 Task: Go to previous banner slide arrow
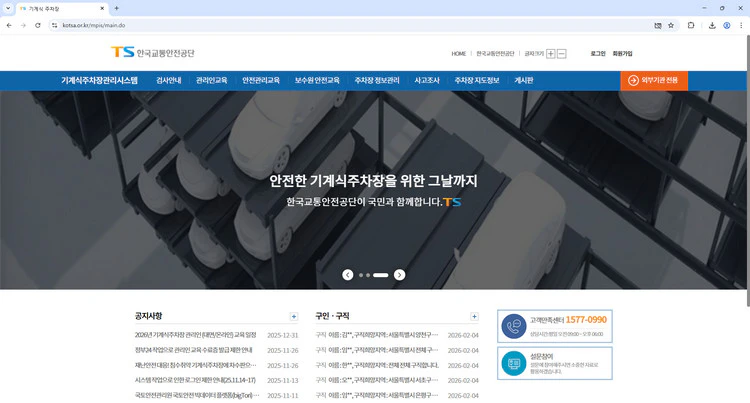(348, 274)
